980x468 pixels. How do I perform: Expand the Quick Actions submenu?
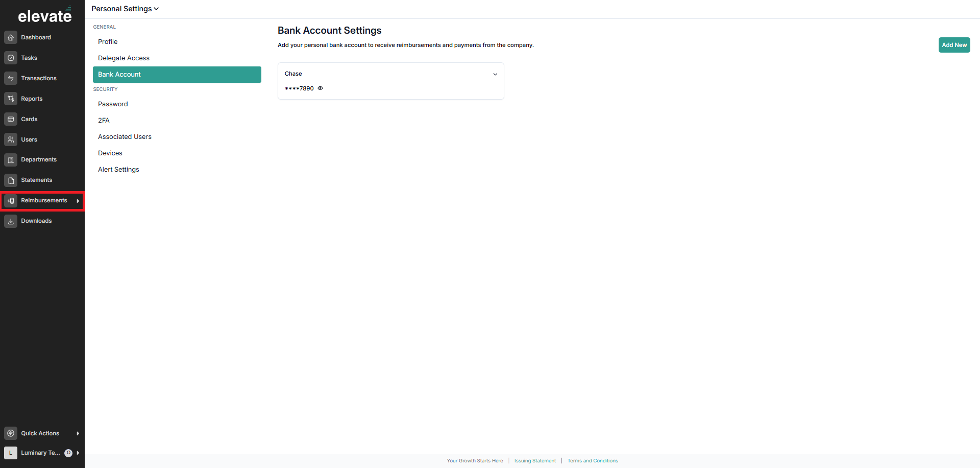click(78, 433)
